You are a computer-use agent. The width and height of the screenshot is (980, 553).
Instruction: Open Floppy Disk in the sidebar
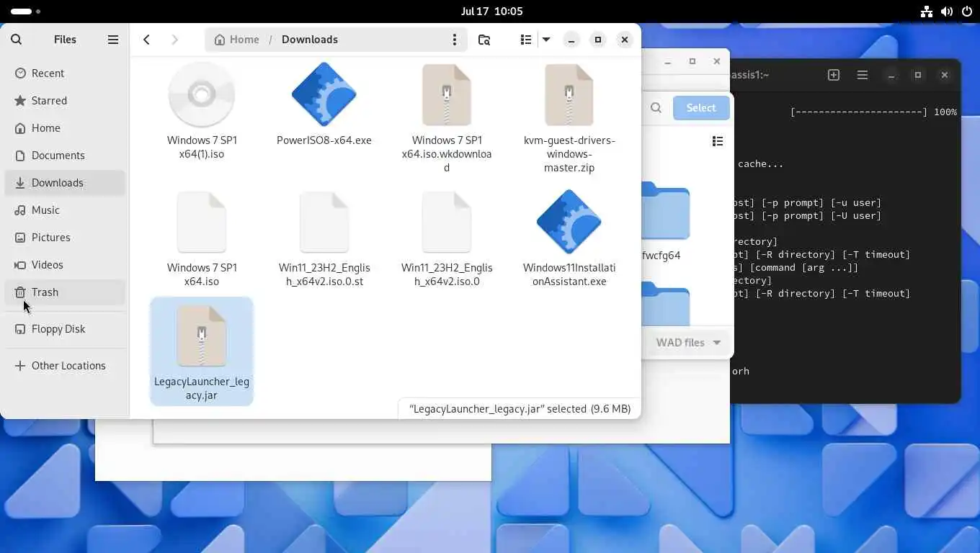click(65, 329)
